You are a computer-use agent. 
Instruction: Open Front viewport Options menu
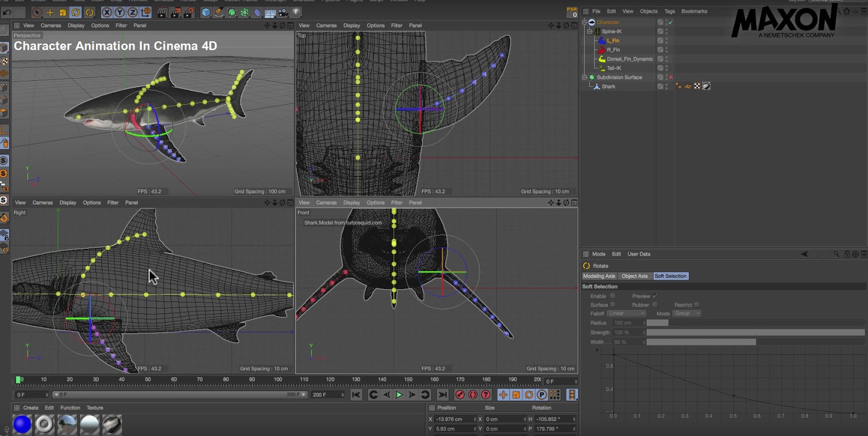click(375, 203)
